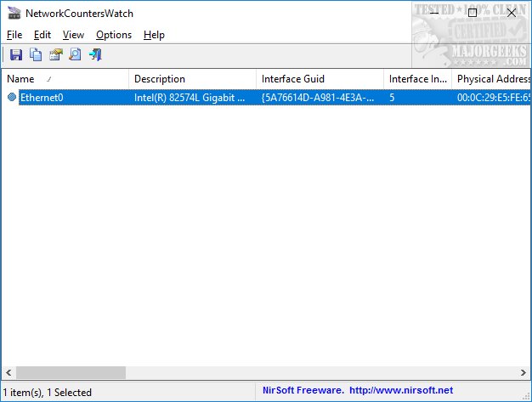The image size is (532, 402).
Task: Click the NetworkCountersWatch title bar icon
Action: click(x=14, y=14)
